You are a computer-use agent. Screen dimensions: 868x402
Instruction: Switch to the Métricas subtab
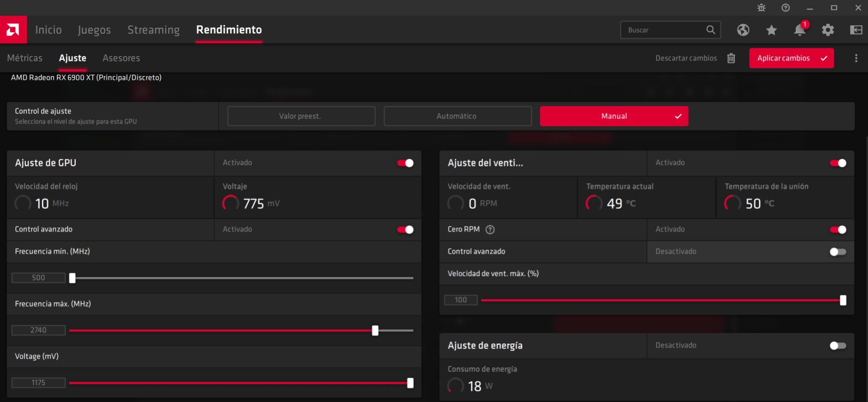click(25, 58)
